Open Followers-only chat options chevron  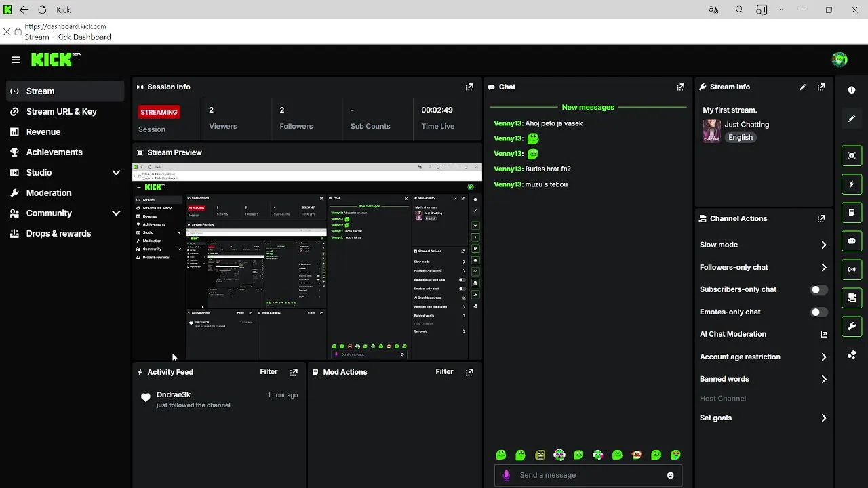click(824, 267)
